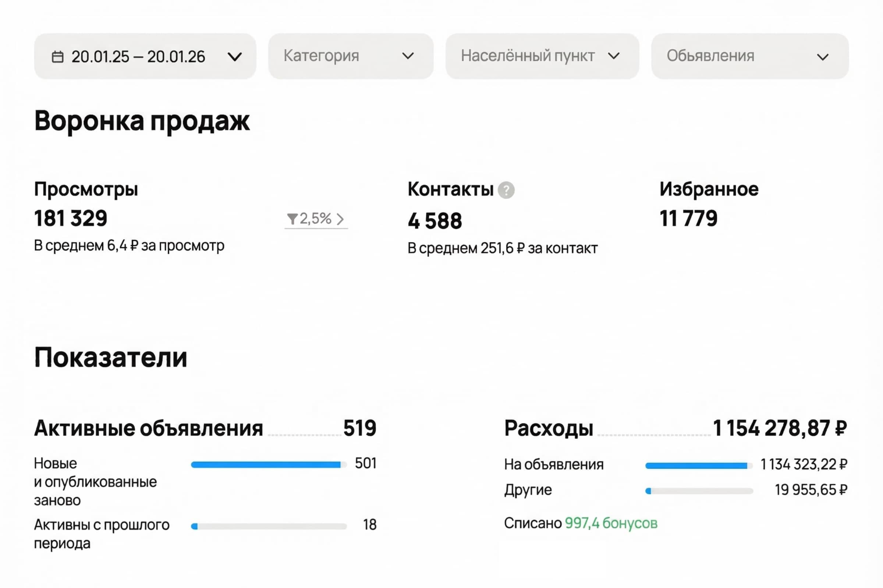Click the Расходы total 1 154 278,87 ₽
883x588 pixels.
point(779,428)
